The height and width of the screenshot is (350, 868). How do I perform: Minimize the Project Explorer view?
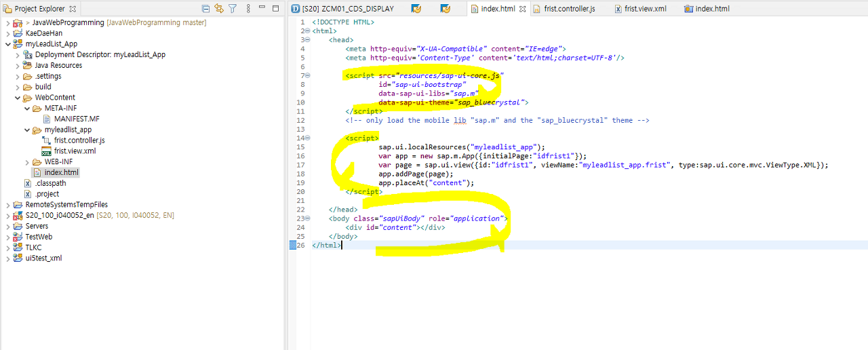point(262,9)
